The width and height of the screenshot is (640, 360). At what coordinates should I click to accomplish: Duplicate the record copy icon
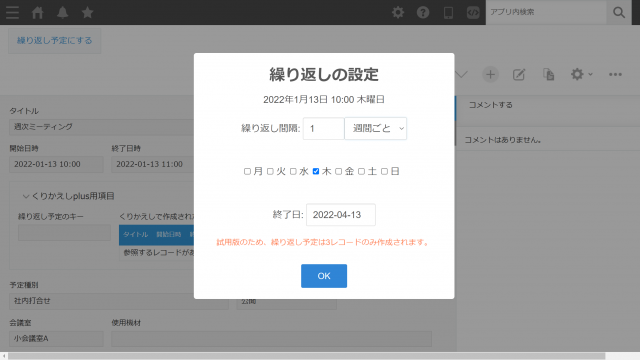549,75
